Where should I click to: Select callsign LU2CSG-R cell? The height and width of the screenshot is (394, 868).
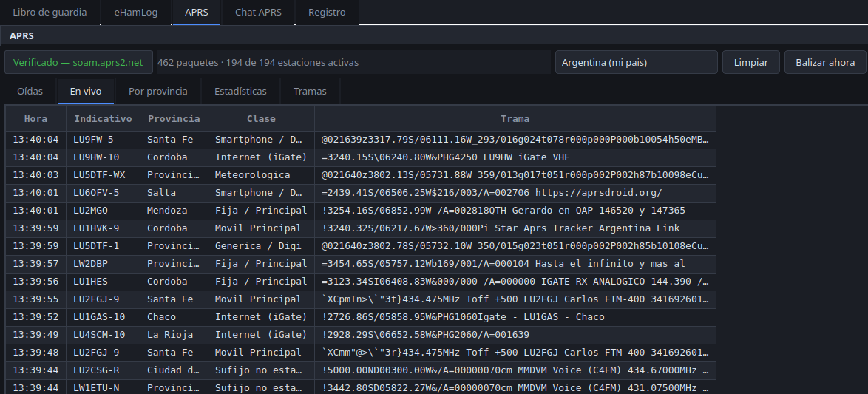pos(103,370)
